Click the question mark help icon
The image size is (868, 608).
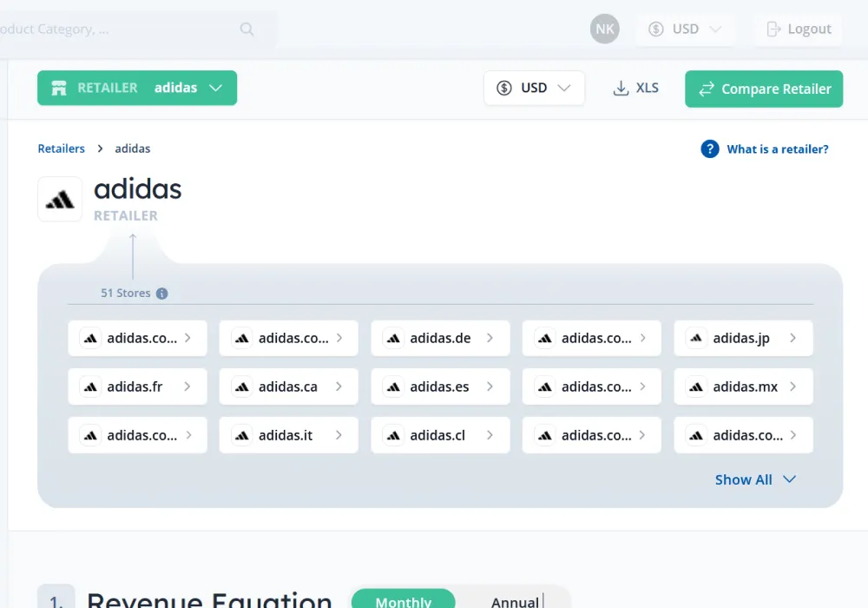710,149
